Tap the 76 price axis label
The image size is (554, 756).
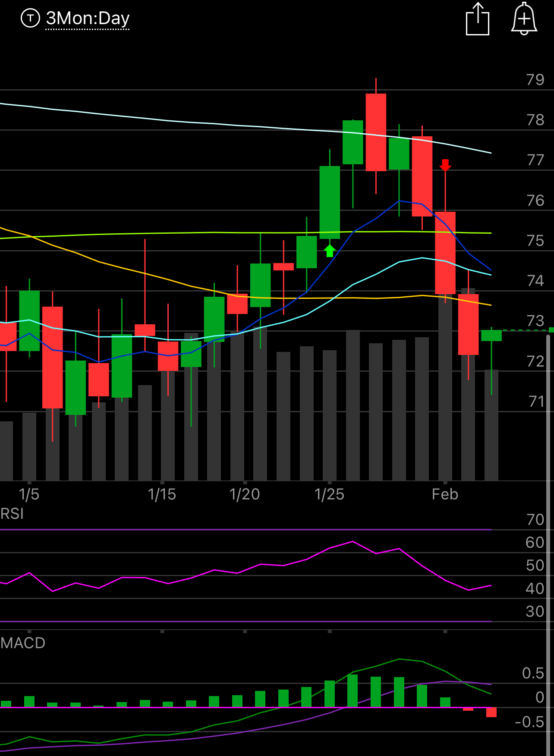535,201
